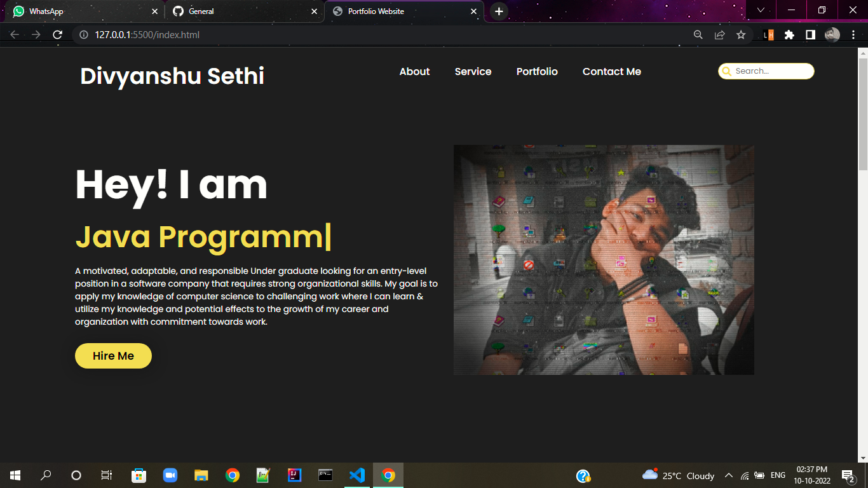Open the Command Prompt from the taskbar
Image resolution: width=868 pixels, height=488 pixels.
point(325,475)
